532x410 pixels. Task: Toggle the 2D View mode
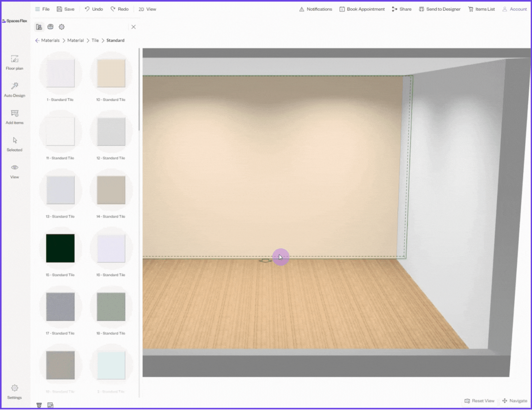(x=147, y=9)
